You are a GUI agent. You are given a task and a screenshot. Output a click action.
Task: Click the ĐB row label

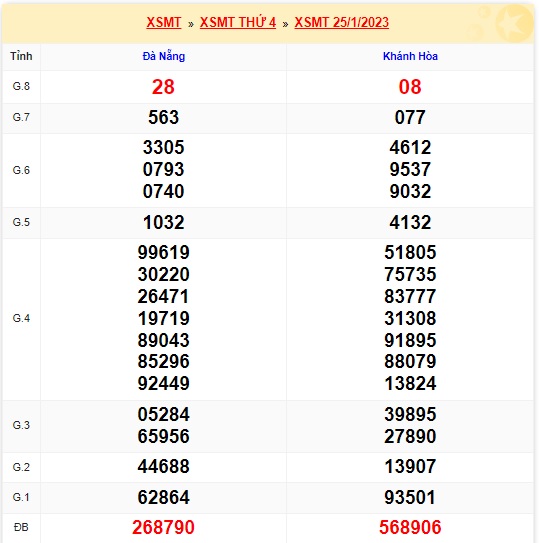[21, 527]
